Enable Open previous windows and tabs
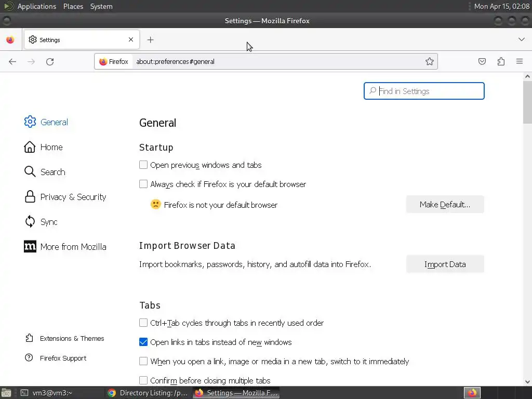The width and height of the screenshot is (532, 399). coord(143,165)
